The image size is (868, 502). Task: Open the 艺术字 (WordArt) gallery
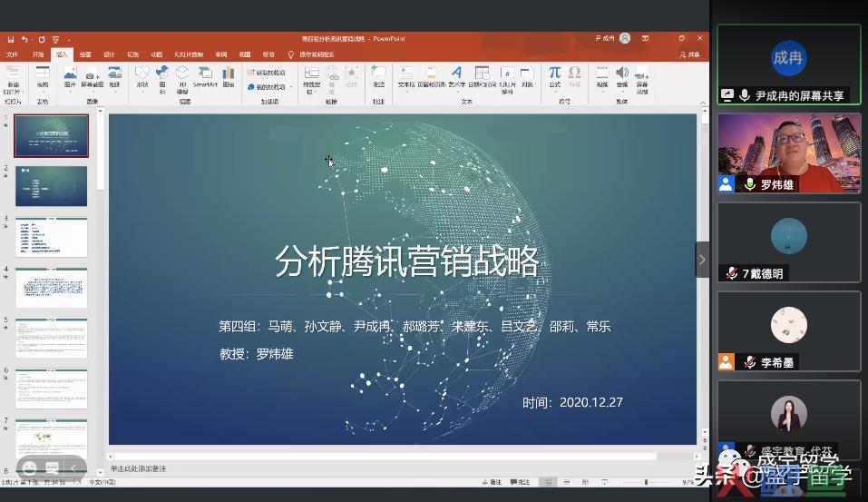coord(457,77)
